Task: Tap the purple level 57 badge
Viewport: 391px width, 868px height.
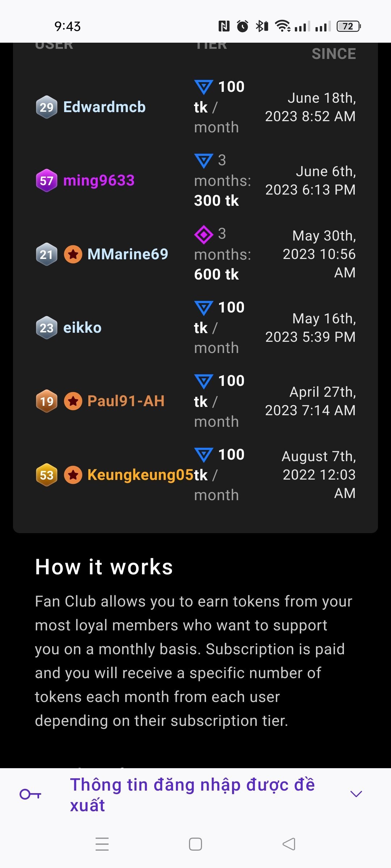Action: click(x=47, y=180)
